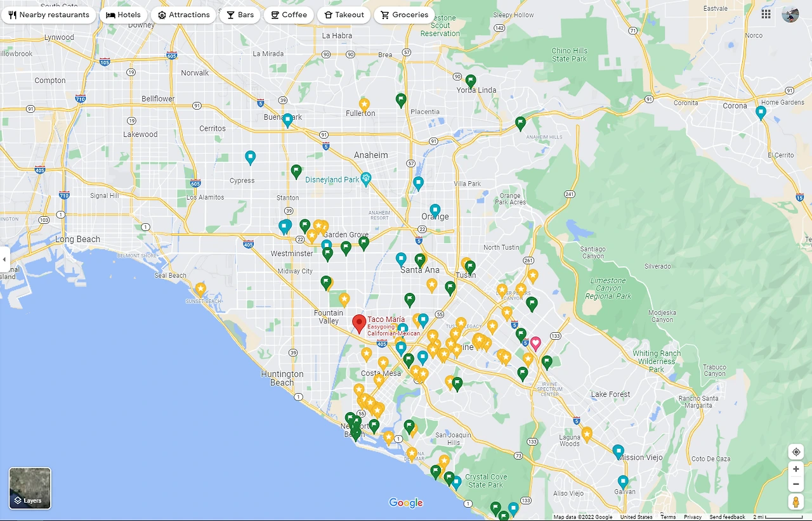Select the teal pin at Mission Viejo

pos(619,451)
